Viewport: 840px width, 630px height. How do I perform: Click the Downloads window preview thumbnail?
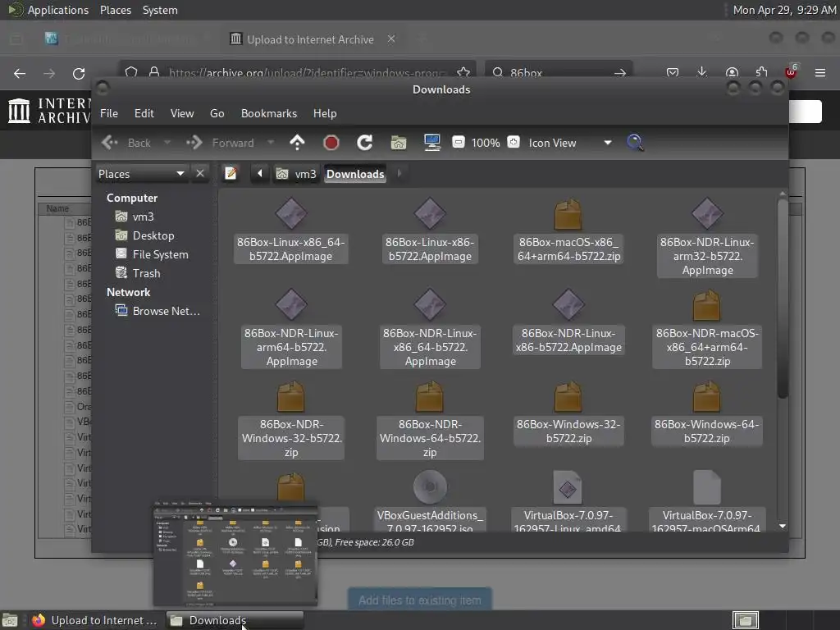click(235, 553)
